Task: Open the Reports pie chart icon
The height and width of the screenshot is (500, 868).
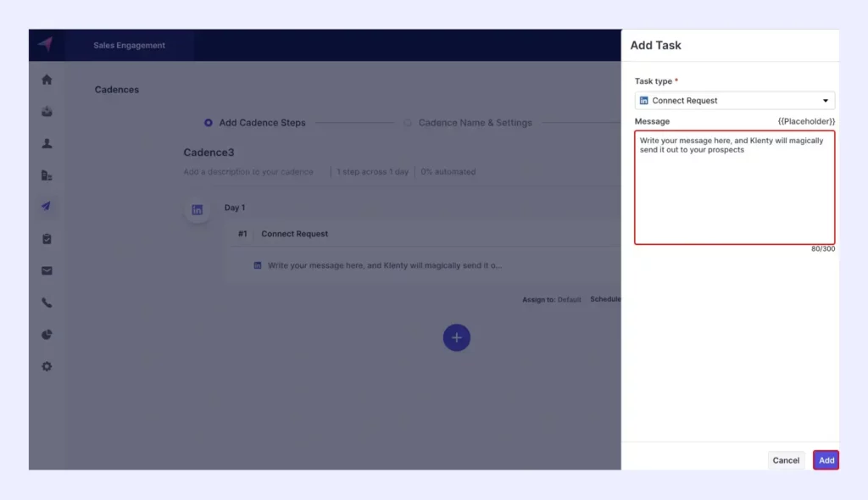Action: 47,335
